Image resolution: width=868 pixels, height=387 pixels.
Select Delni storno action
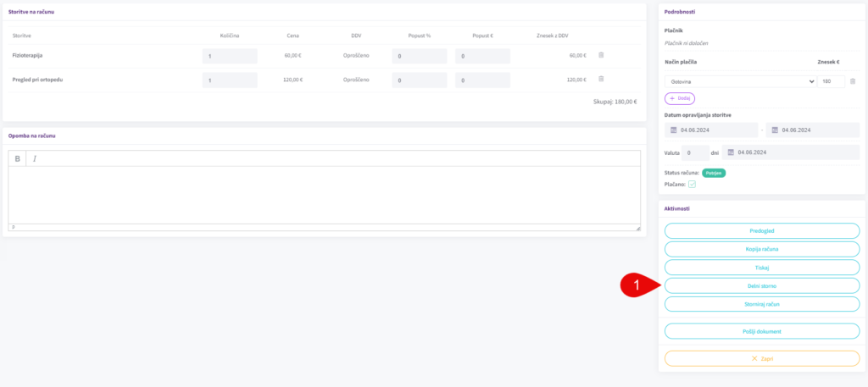[762, 285]
